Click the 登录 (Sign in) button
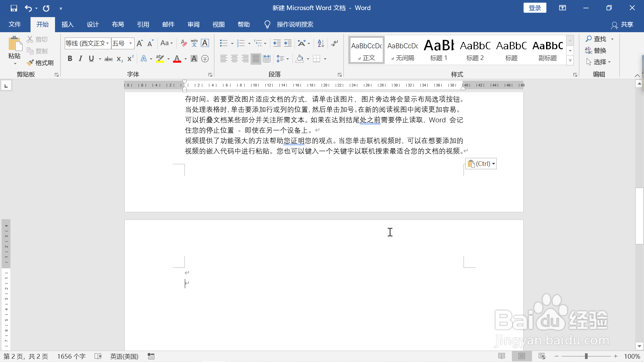This screenshot has height=362, width=644. pyautogui.click(x=535, y=8)
